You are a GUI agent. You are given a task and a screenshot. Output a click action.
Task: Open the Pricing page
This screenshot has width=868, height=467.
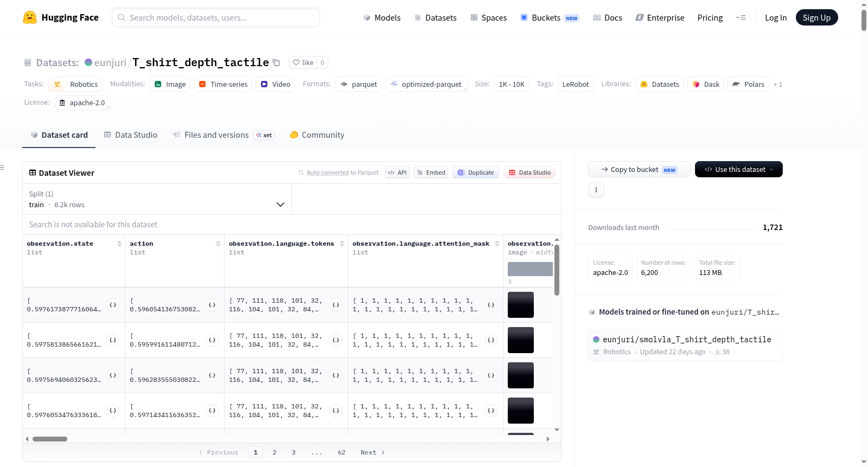[x=710, y=17]
